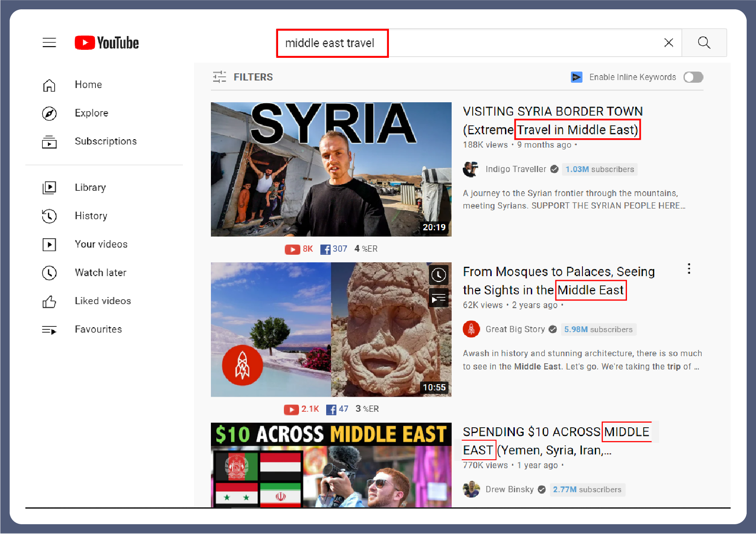The width and height of the screenshot is (756, 534).
Task: Open the Mosques to Palaces thumbnail
Action: 331,329
